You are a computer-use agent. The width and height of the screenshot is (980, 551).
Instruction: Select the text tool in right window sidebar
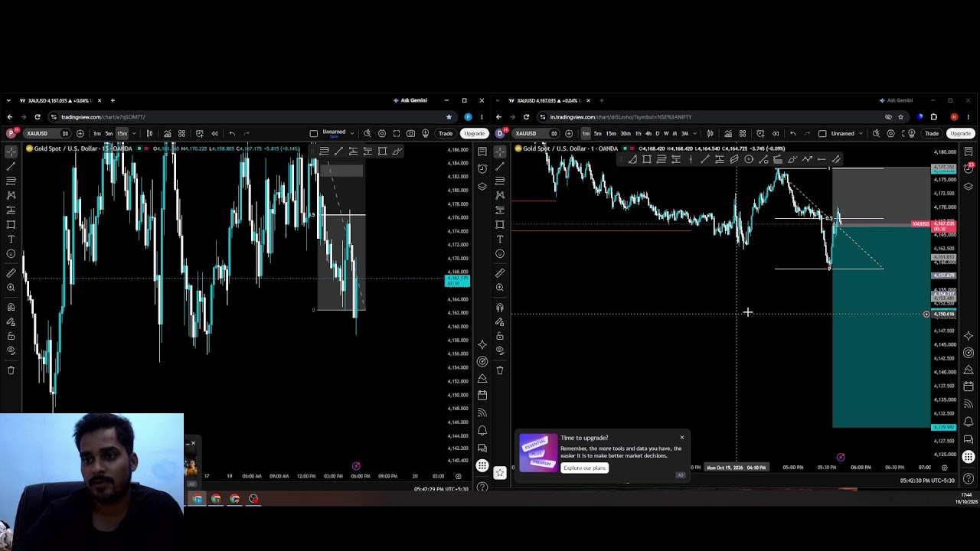[x=500, y=239]
